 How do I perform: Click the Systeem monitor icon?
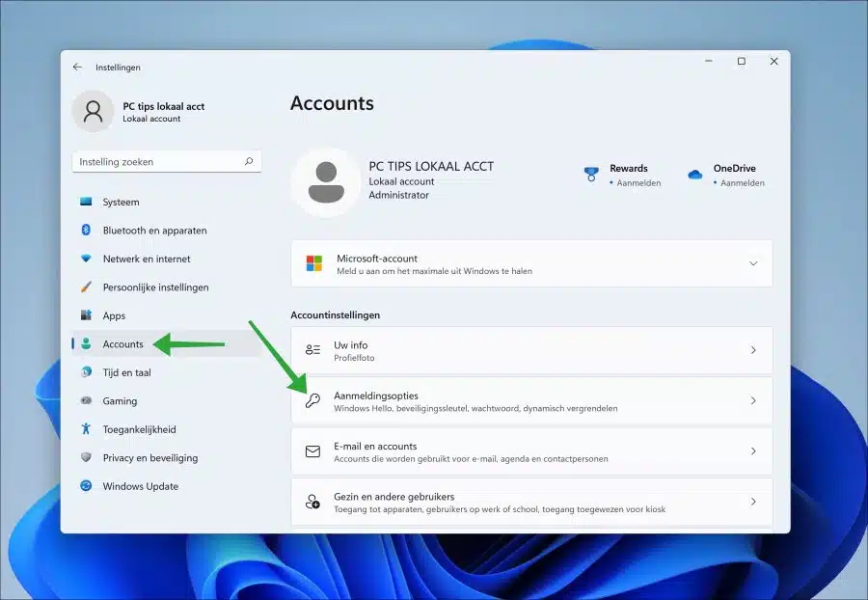[x=86, y=202]
